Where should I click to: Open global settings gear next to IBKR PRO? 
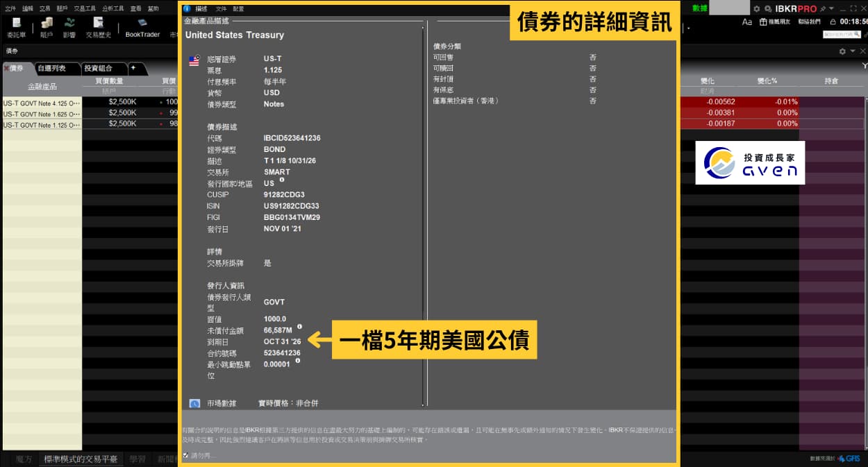pyautogui.click(x=757, y=9)
